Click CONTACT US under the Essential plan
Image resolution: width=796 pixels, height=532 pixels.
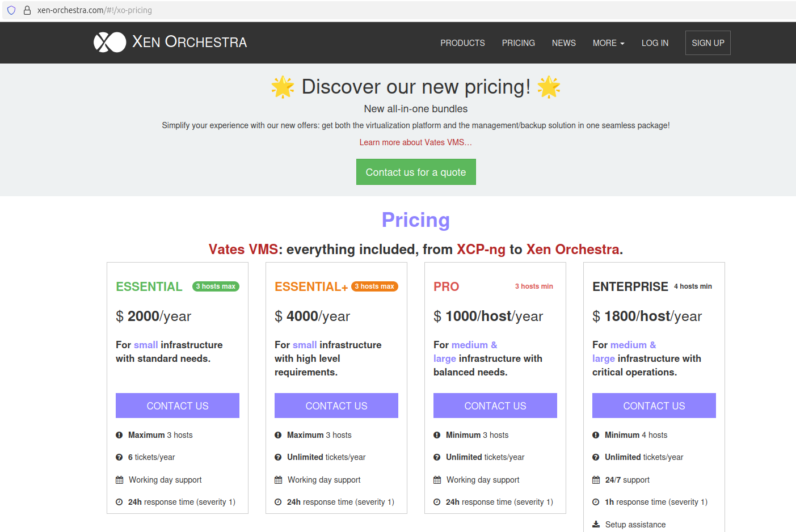coord(178,406)
